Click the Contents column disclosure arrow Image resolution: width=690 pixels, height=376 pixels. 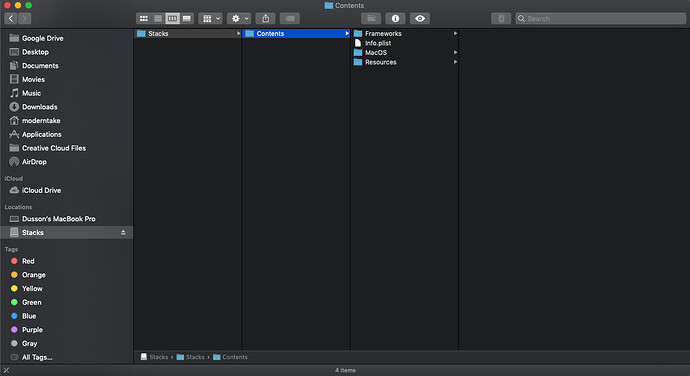click(347, 33)
